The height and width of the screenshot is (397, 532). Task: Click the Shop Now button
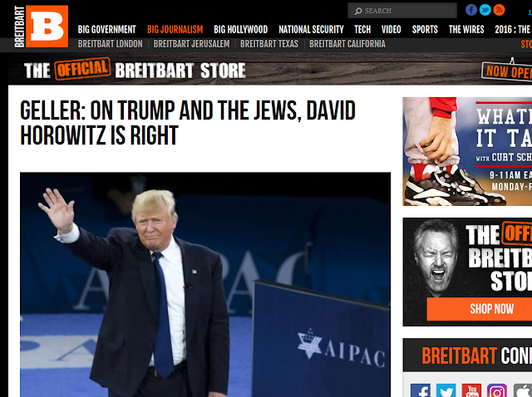pyautogui.click(x=480, y=309)
